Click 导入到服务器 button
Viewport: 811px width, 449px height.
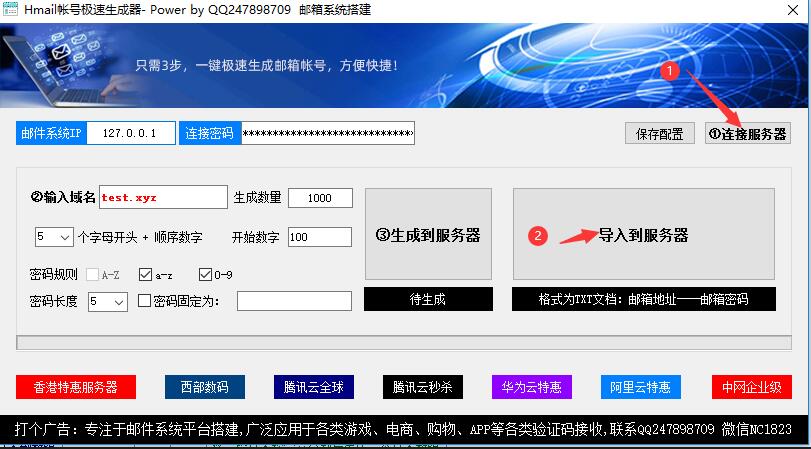pyautogui.click(x=643, y=235)
